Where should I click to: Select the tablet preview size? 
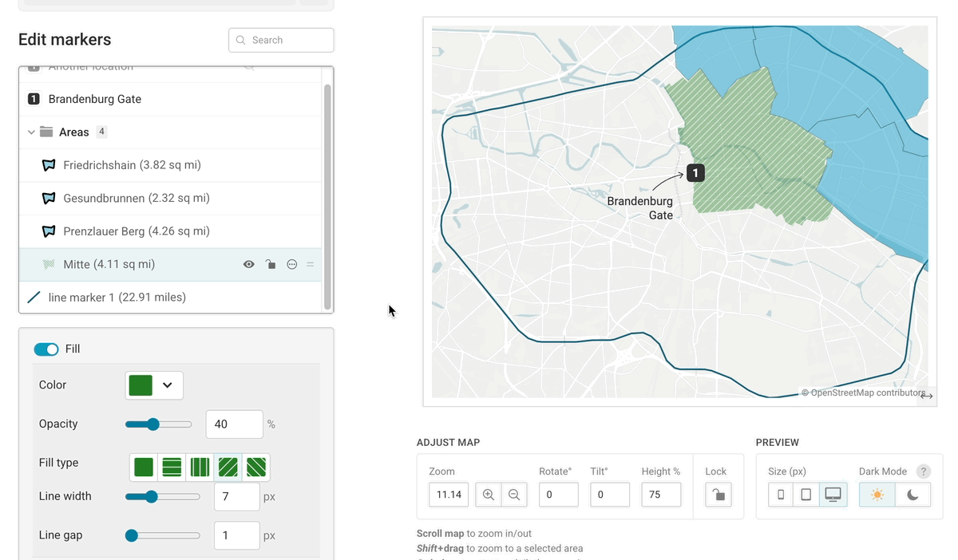pos(806,495)
